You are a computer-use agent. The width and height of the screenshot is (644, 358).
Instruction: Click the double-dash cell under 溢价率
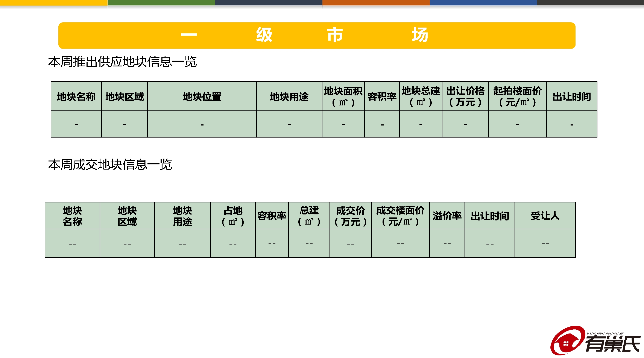click(447, 243)
